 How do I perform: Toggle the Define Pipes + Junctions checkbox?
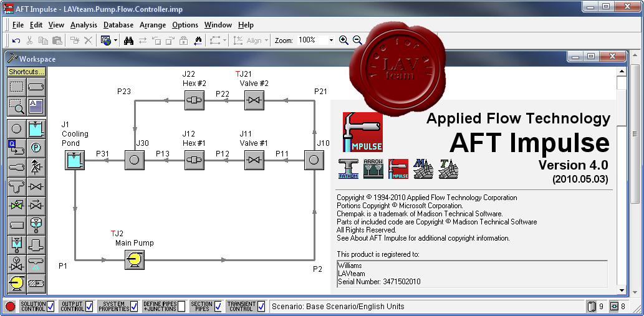(x=181, y=306)
